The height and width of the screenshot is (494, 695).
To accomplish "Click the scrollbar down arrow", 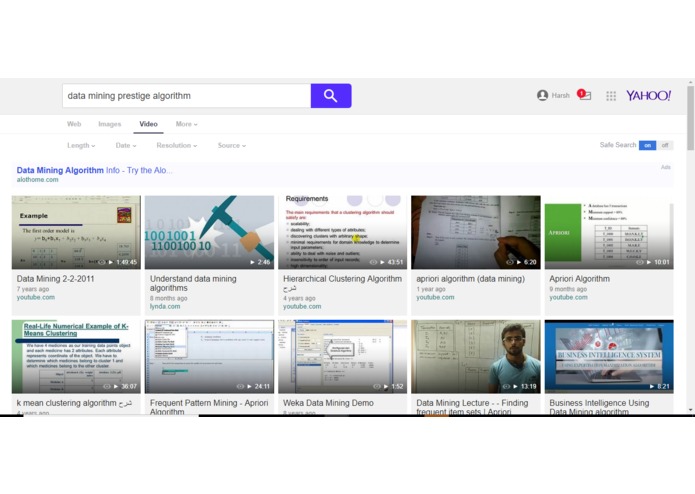I will click(x=691, y=410).
